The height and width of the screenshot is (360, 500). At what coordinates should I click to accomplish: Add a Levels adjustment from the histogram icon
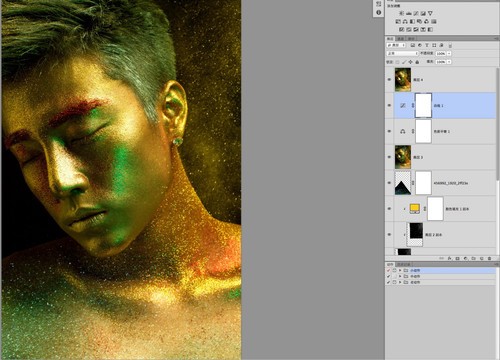pyautogui.click(x=409, y=13)
